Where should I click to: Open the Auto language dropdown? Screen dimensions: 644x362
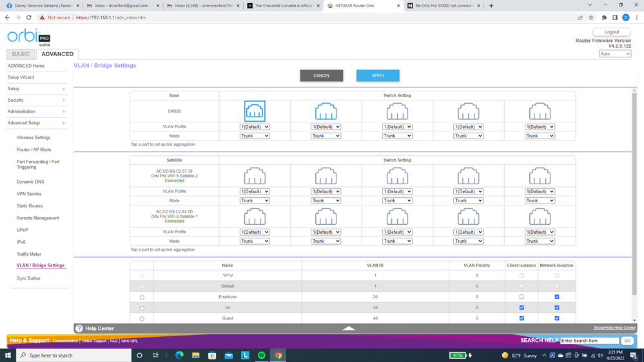coord(614,54)
